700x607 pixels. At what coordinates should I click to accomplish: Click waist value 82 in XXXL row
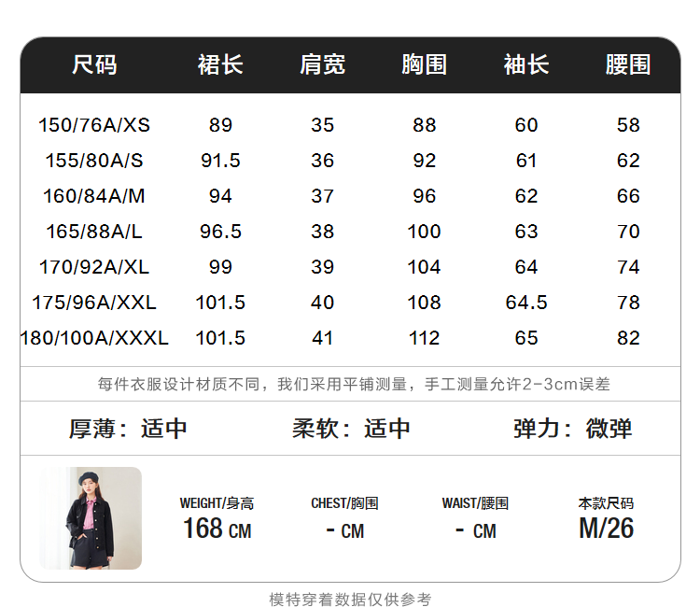tap(628, 338)
